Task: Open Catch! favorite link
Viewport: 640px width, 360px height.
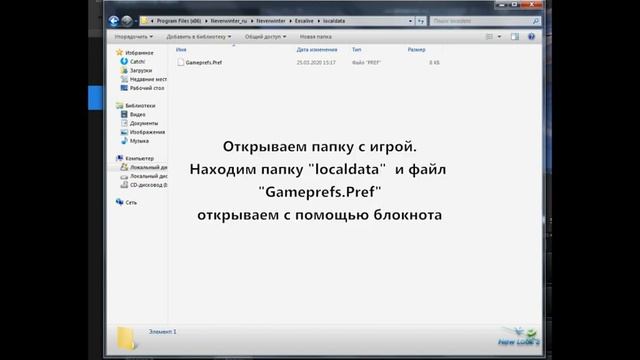Action: click(137, 62)
